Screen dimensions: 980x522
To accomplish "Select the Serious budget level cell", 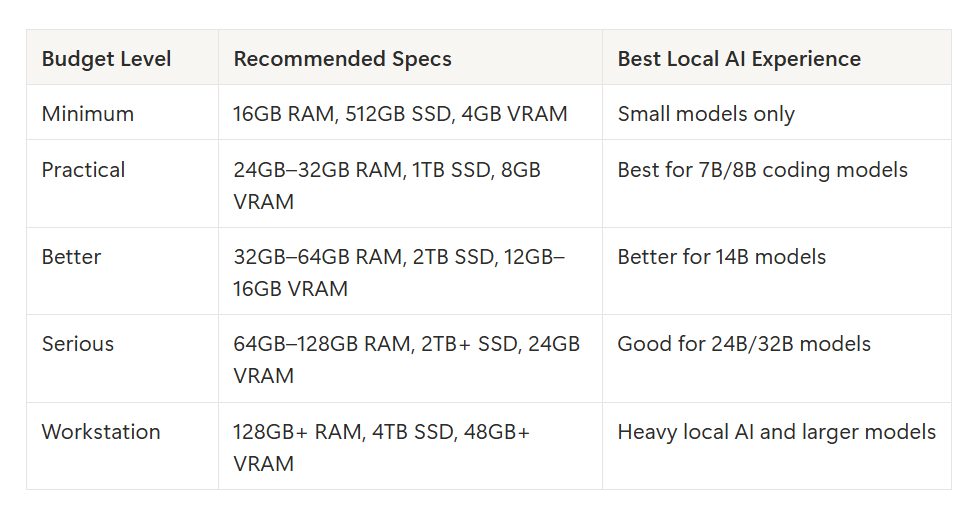I will tap(122, 358).
